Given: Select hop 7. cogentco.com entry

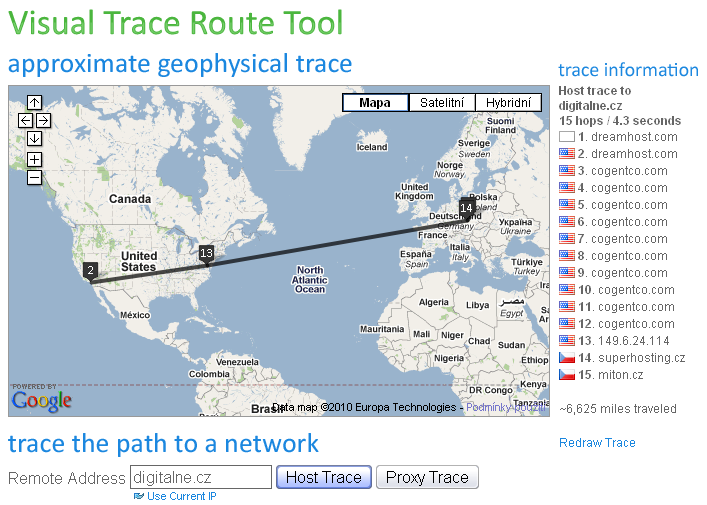Looking at the screenshot, I should coord(623,239).
